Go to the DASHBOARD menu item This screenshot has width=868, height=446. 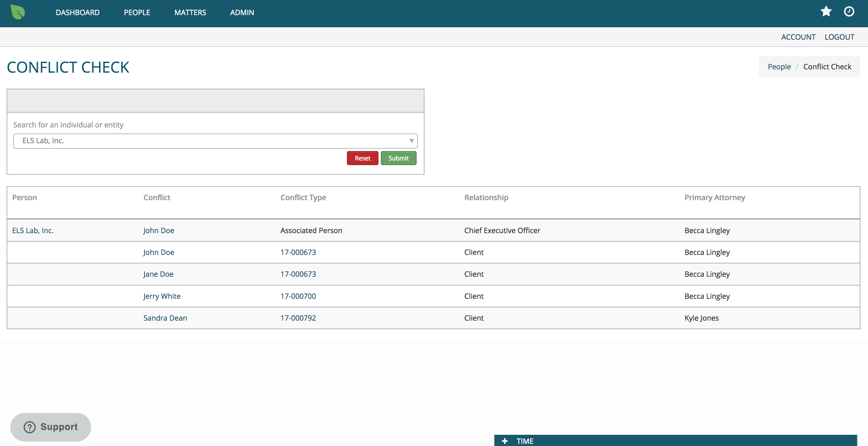(x=78, y=12)
